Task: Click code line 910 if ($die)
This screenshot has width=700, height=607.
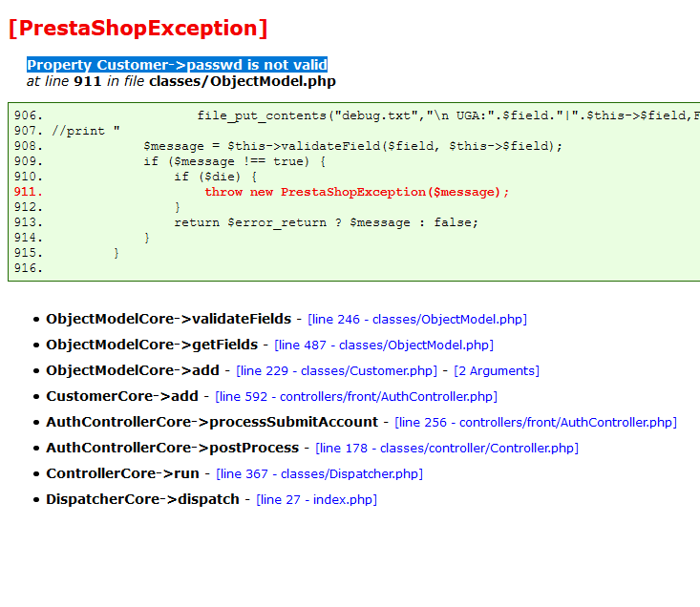Action: (215, 178)
